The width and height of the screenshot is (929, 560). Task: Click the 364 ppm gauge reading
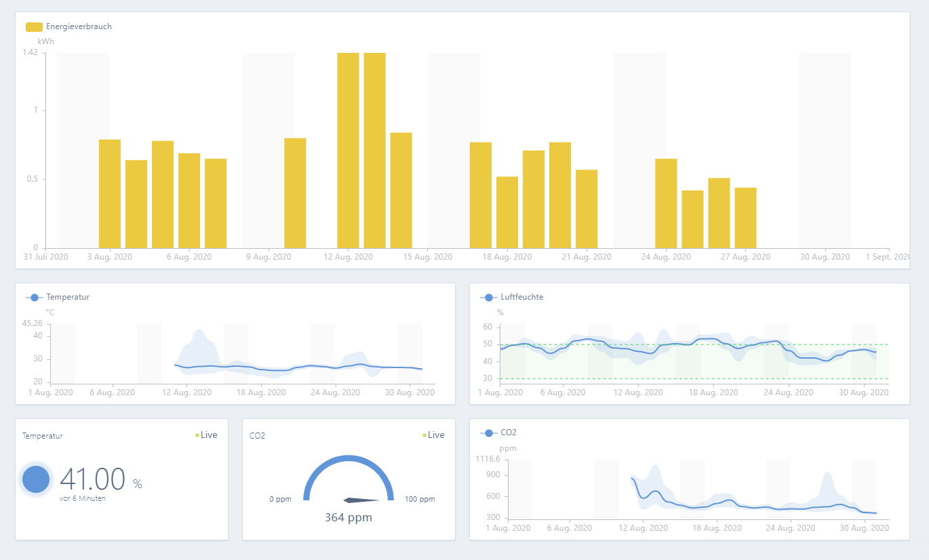[x=349, y=518]
